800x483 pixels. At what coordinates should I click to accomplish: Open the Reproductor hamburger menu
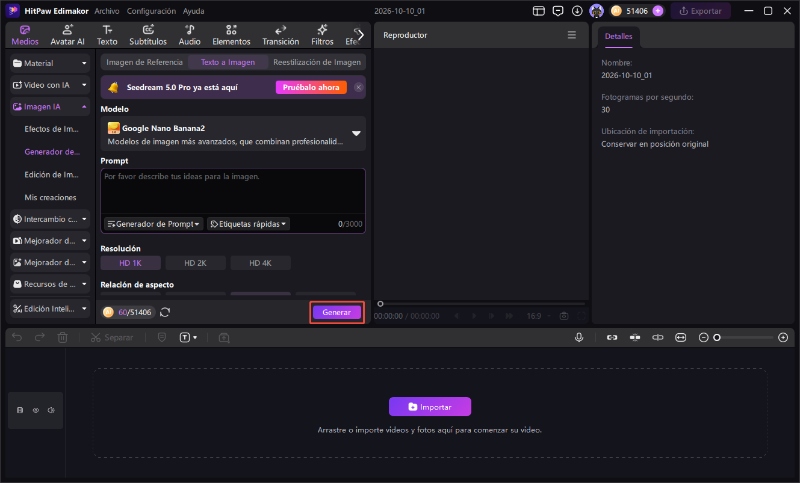pyautogui.click(x=572, y=35)
